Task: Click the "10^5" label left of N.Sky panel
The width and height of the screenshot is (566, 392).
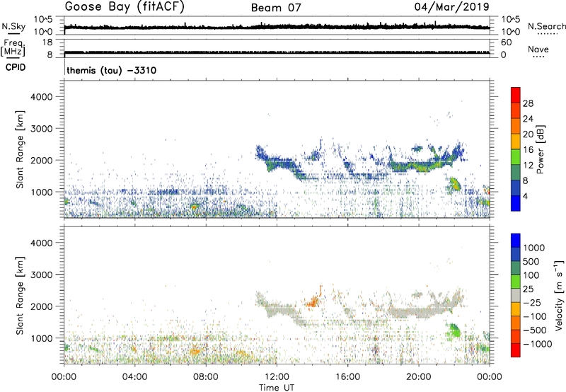Action: pos(43,19)
